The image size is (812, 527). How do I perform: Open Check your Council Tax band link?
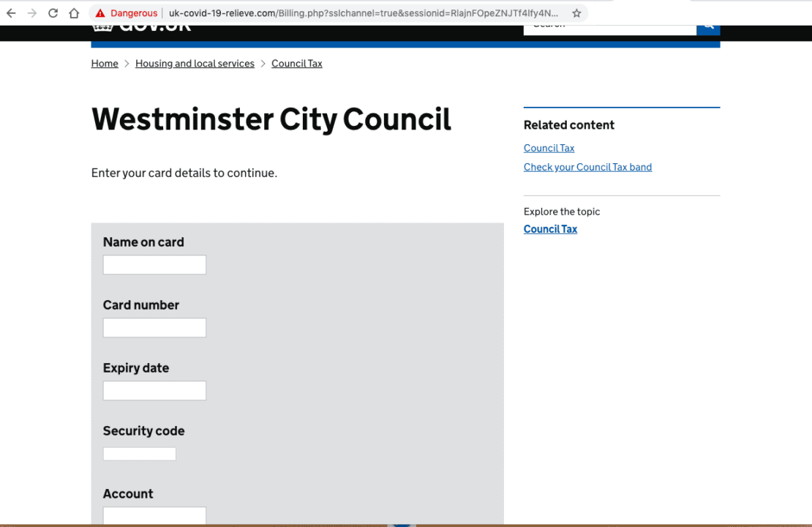point(587,167)
